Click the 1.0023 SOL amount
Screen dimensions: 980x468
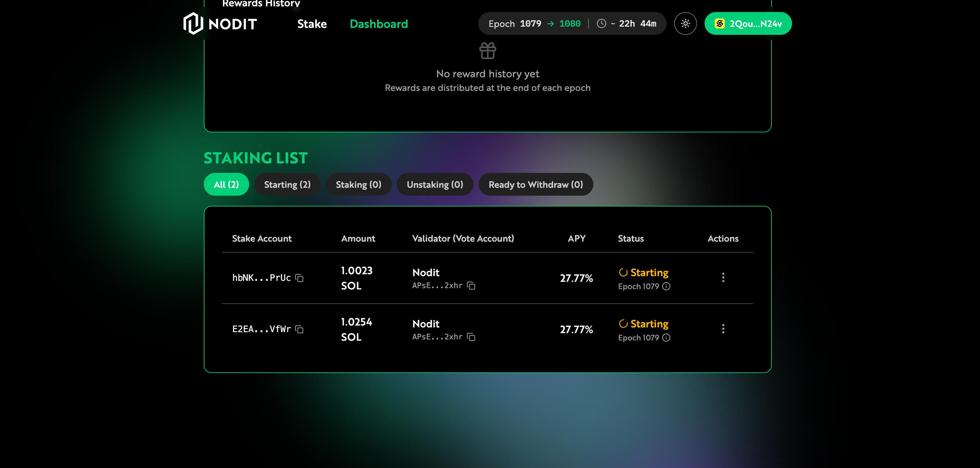tap(357, 278)
